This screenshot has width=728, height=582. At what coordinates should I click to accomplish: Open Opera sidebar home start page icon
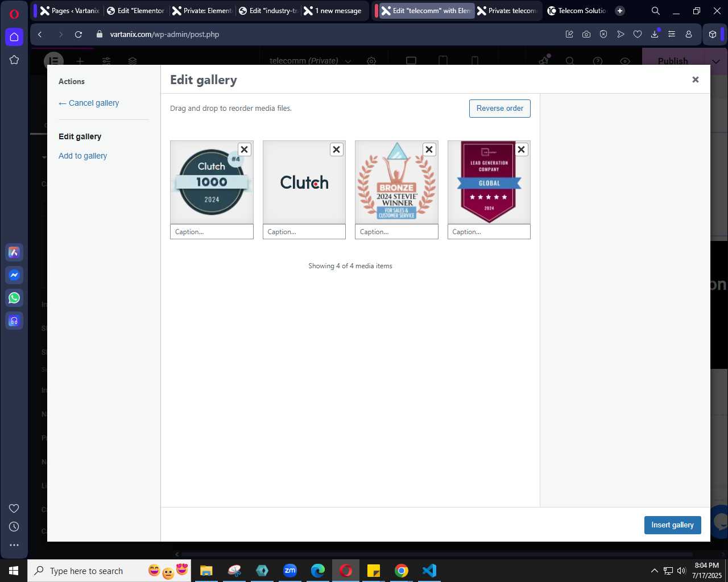(x=14, y=37)
